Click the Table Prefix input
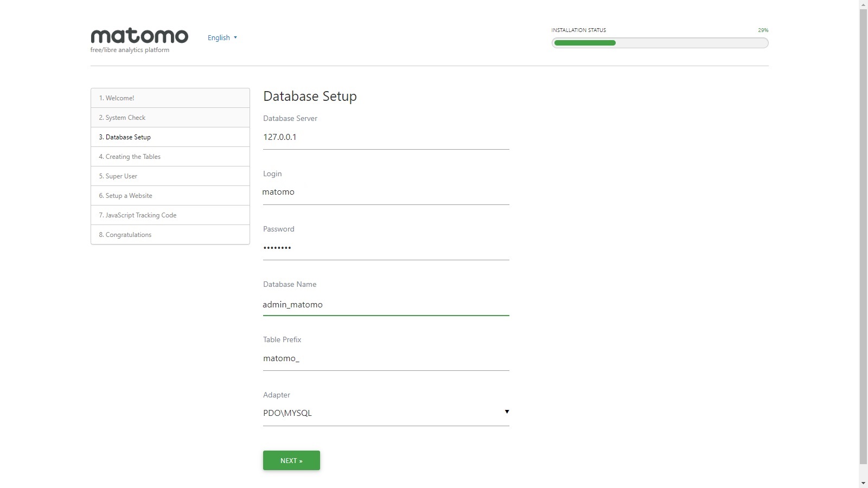This screenshot has height=488, width=868. pyautogui.click(x=386, y=358)
